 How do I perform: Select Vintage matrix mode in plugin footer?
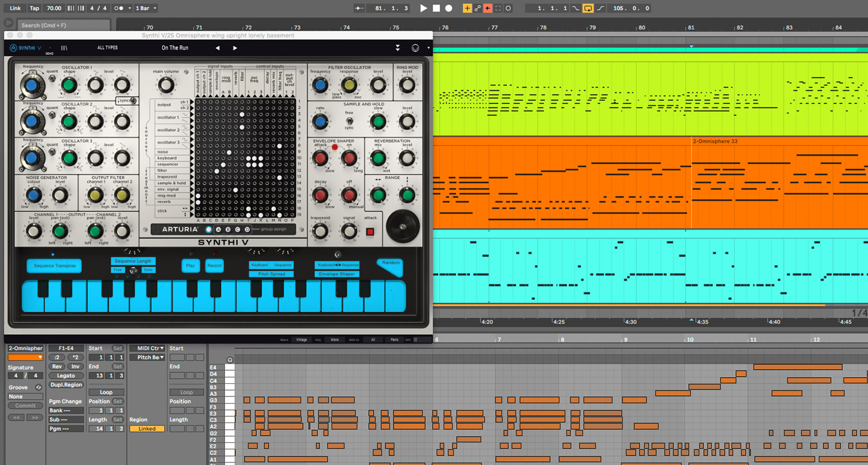(302, 339)
